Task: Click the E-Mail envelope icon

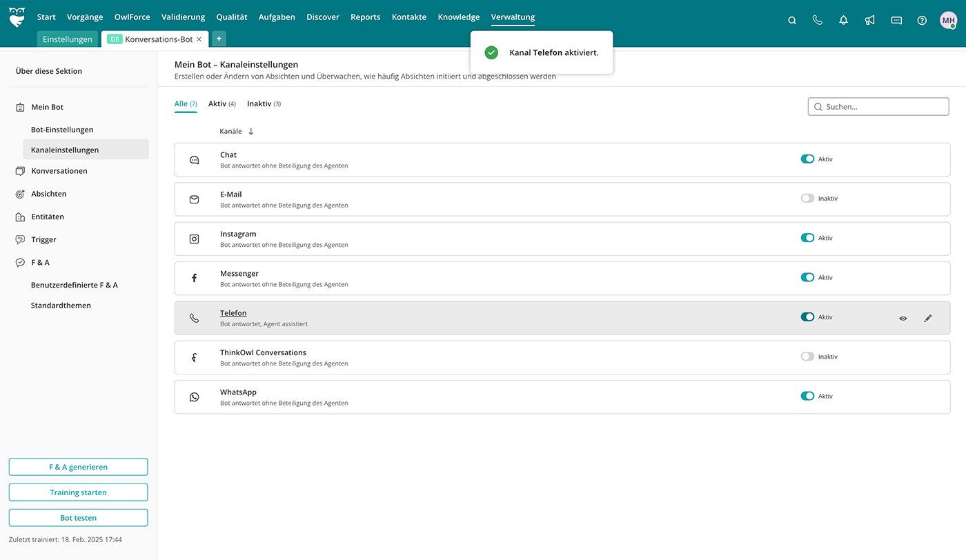Action: pyautogui.click(x=194, y=199)
